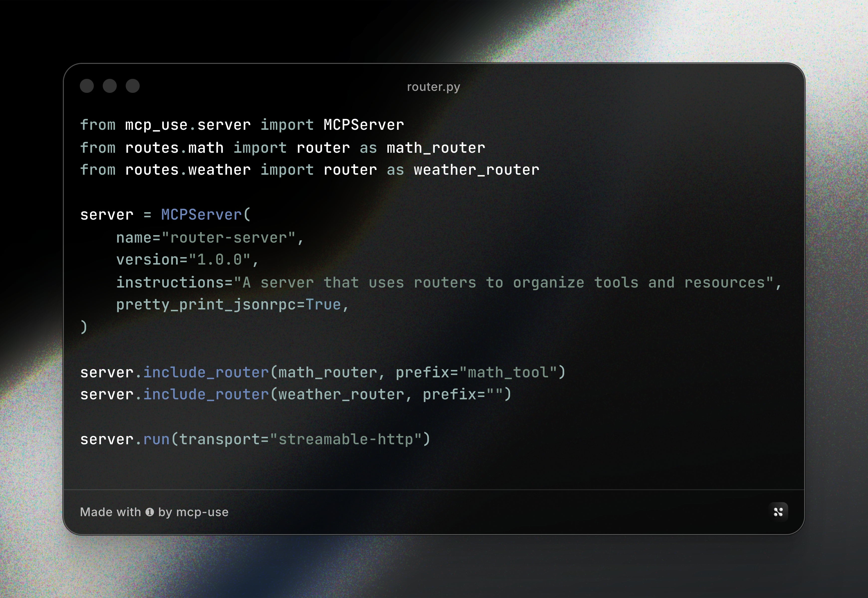This screenshot has width=868, height=598.
Task: Click the version "1.0.0" string
Action: point(219,260)
